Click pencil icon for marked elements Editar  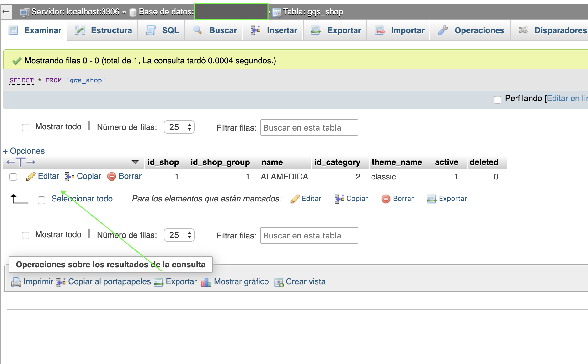[x=295, y=199]
